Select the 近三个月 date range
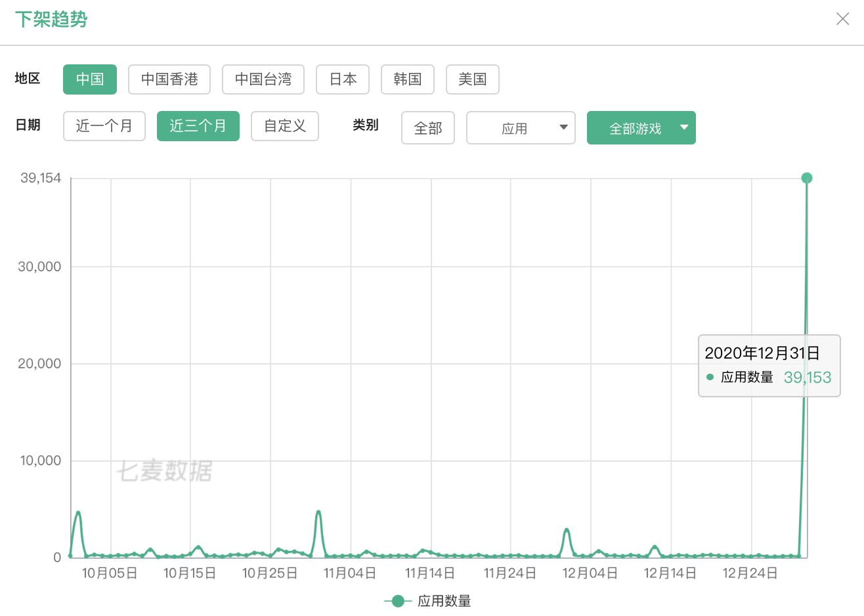 click(198, 126)
